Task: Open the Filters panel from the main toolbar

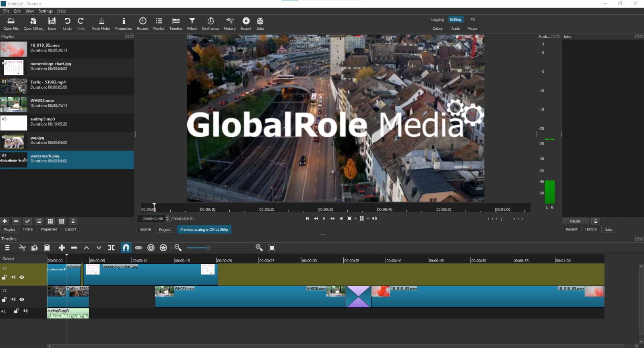Action: (x=192, y=24)
